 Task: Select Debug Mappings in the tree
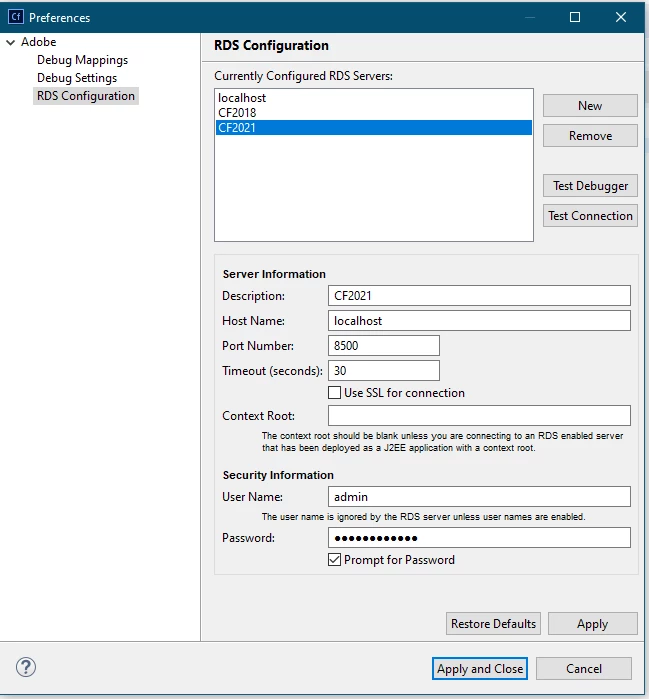82,60
